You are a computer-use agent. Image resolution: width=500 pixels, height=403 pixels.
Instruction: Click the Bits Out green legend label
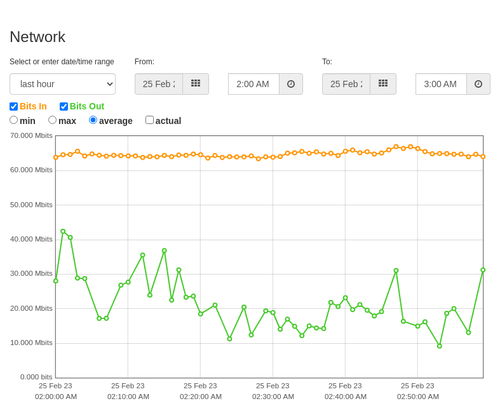point(87,106)
